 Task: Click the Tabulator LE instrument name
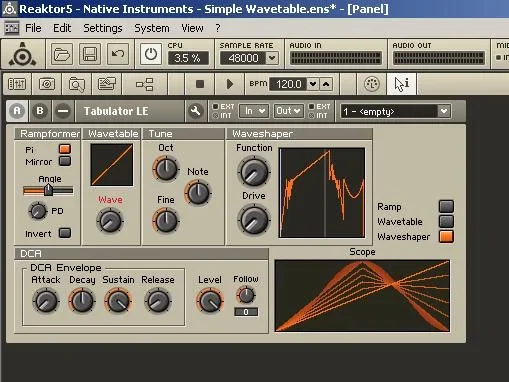(x=116, y=111)
